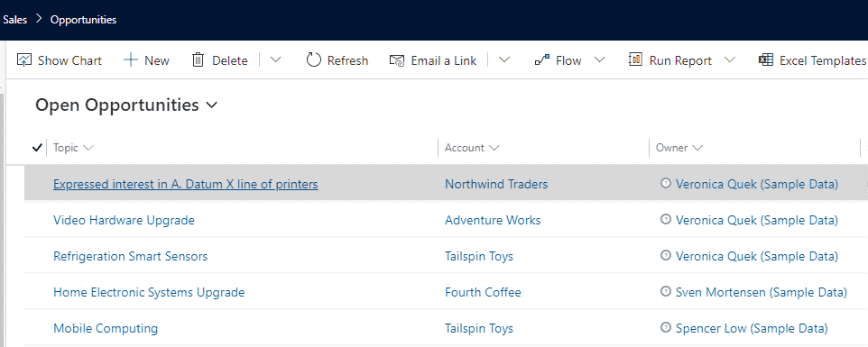868x347 pixels.
Task: Expand the Open Opportunities view selector
Action: [x=211, y=105]
